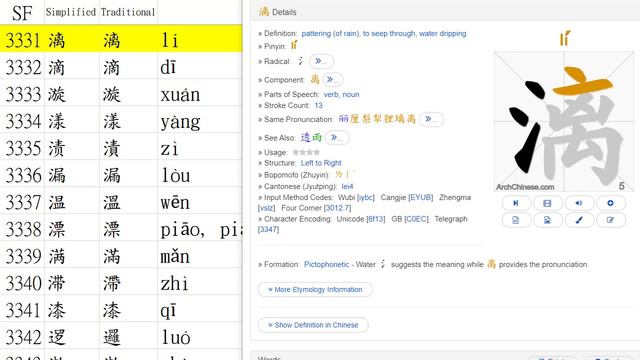Click the image file icon button
This screenshot has width=640, height=360.
click(547, 220)
